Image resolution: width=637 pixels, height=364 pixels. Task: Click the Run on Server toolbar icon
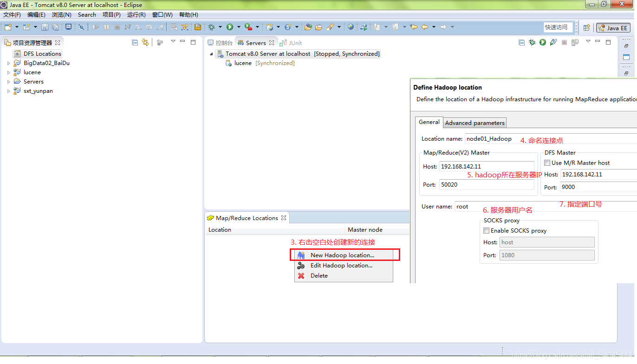point(364,27)
